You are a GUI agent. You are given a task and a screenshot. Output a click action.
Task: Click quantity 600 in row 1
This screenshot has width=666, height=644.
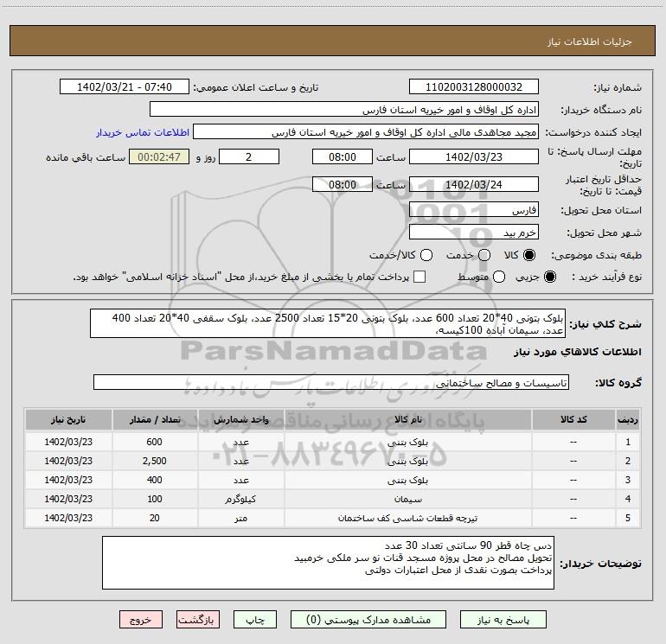point(155,442)
